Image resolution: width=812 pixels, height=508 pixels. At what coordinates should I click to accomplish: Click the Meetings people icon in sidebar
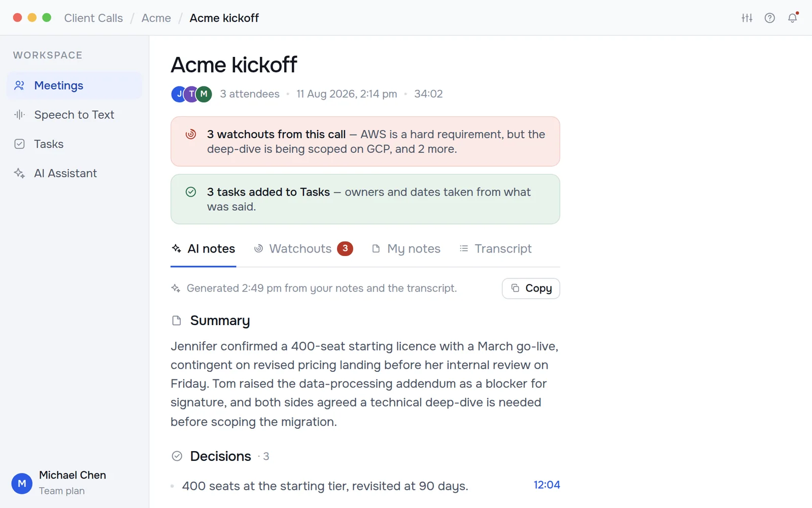click(x=19, y=85)
